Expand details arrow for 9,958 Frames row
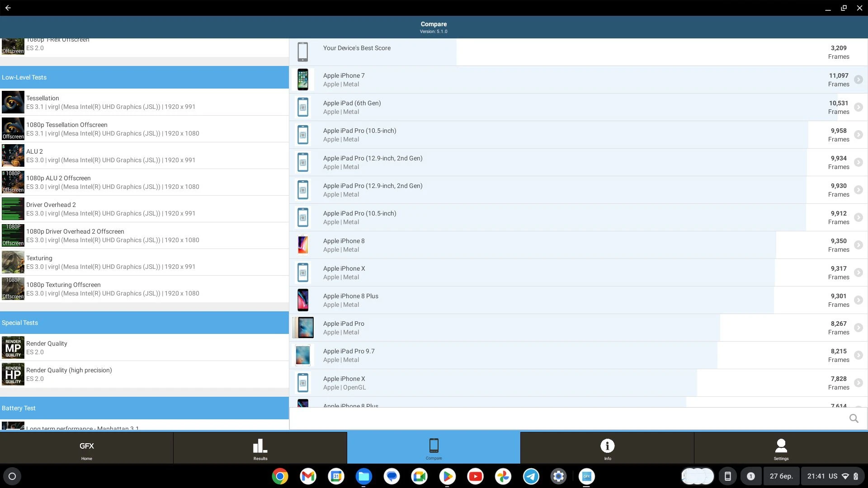This screenshot has height=488, width=868. tap(858, 135)
